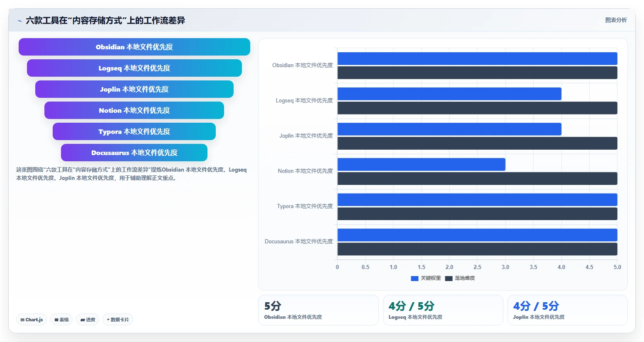Toggle the 落地难度 legend swatch
Screen dimensions: 644x342
[x=449, y=278]
